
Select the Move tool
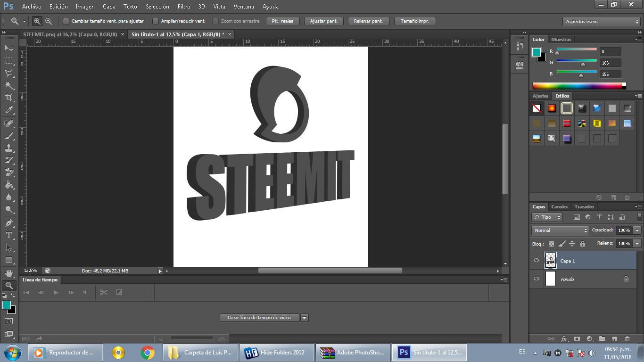9,48
